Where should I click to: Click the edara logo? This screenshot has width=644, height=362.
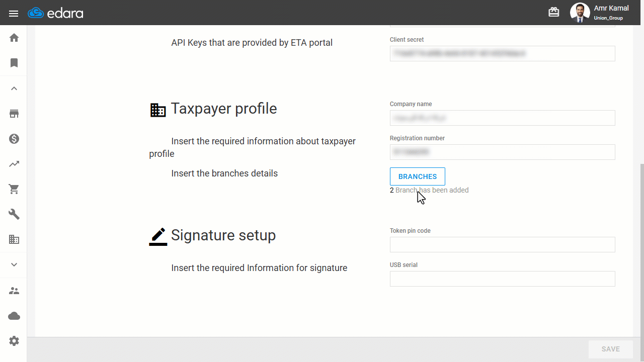(55, 13)
